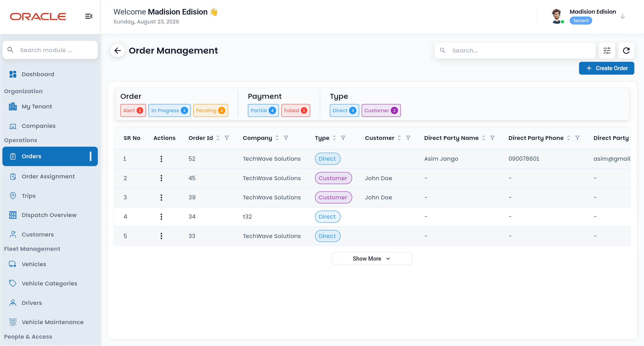This screenshot has width=644, height=346.
Task: Sort by Company column
Action: tap(277, 138)
